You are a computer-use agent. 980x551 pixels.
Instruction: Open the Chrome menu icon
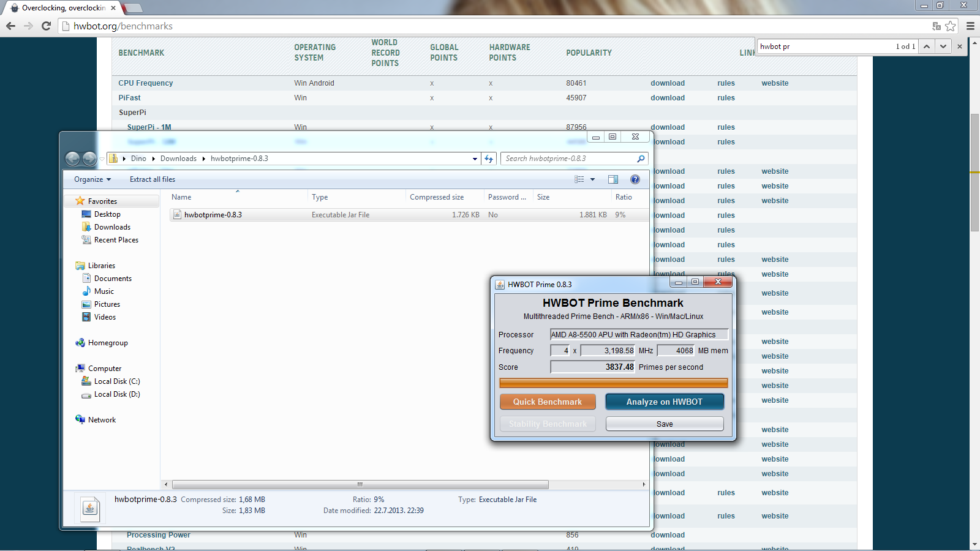(x=970, y=26)
